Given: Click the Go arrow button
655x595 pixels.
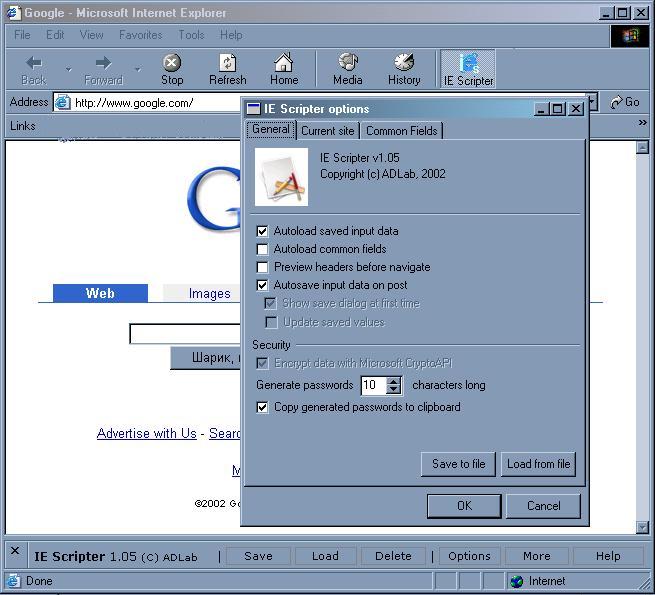Looking at the screenshot, I should click(625, 102).
